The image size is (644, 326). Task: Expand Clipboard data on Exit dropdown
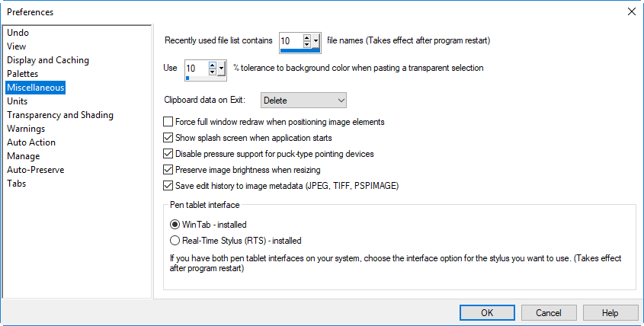tap(303, 101)
